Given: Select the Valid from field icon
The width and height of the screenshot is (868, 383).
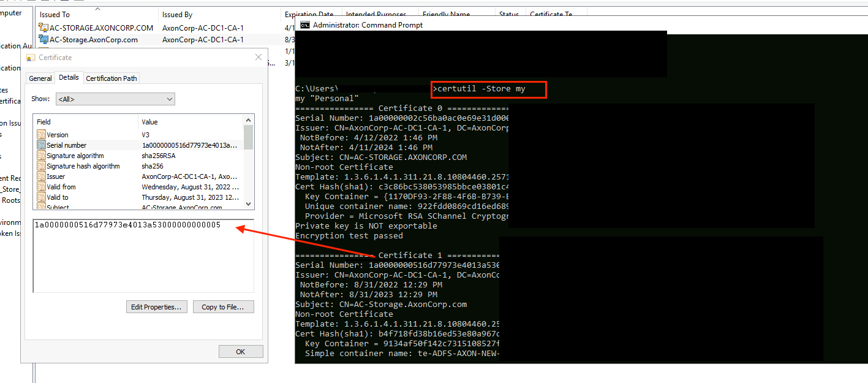Looking at the screenshot, I should click(40, 186).
